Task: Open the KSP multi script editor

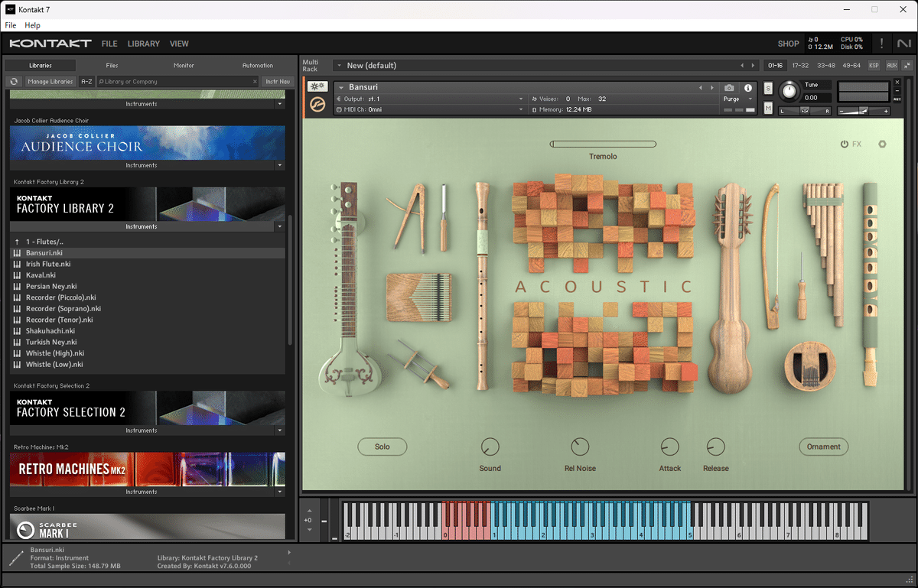Action: coord(874,66)
